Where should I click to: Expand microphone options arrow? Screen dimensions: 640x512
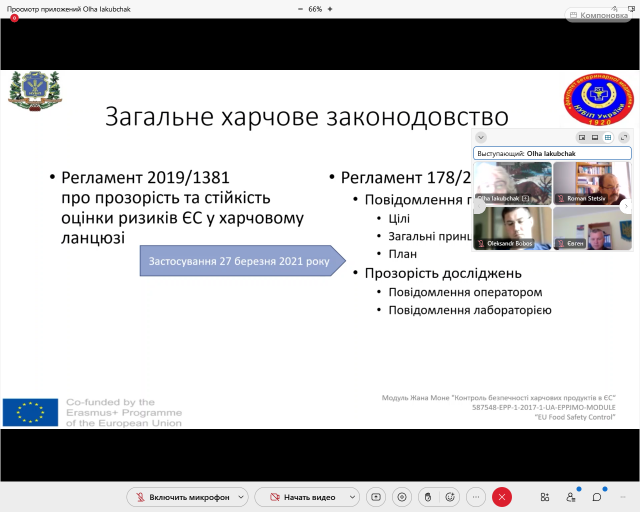239,497
